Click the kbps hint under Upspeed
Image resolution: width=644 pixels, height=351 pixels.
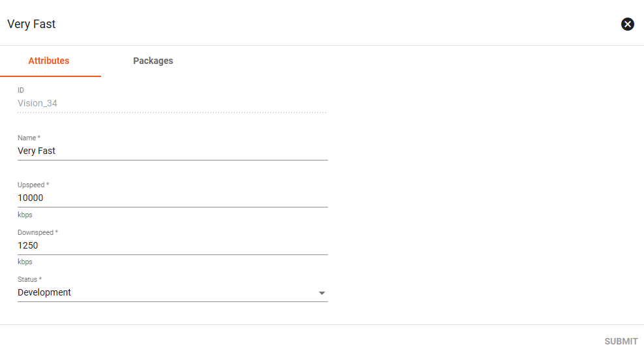pyautogui.click(x=25, y=215)
